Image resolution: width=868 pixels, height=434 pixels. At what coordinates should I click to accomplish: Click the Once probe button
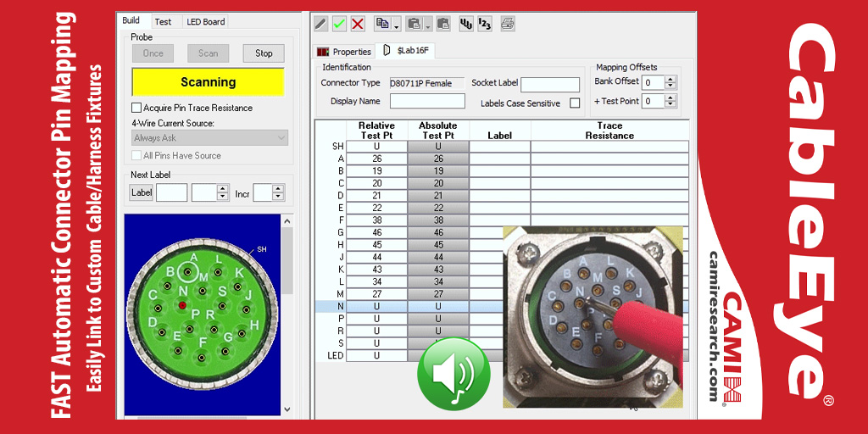153,53
